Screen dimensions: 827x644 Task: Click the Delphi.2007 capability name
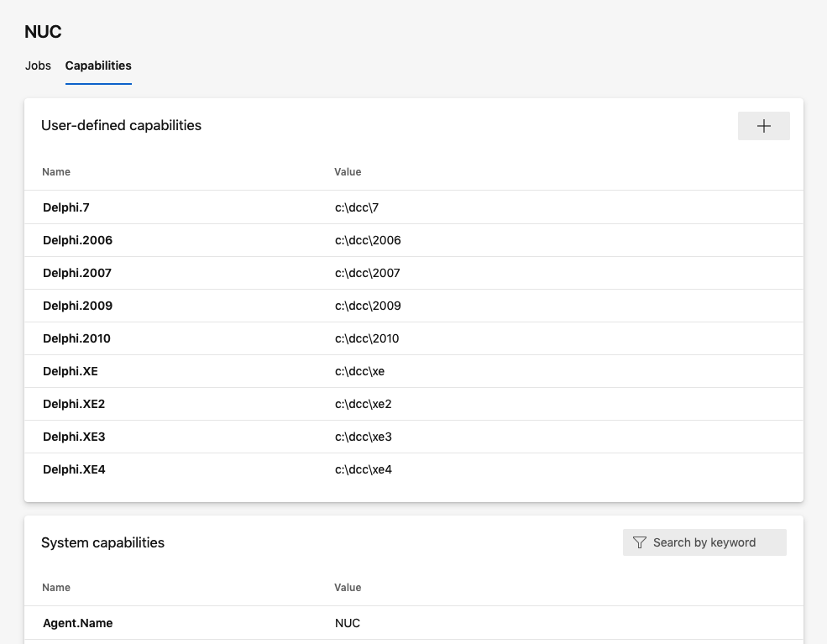click(77, 273)
